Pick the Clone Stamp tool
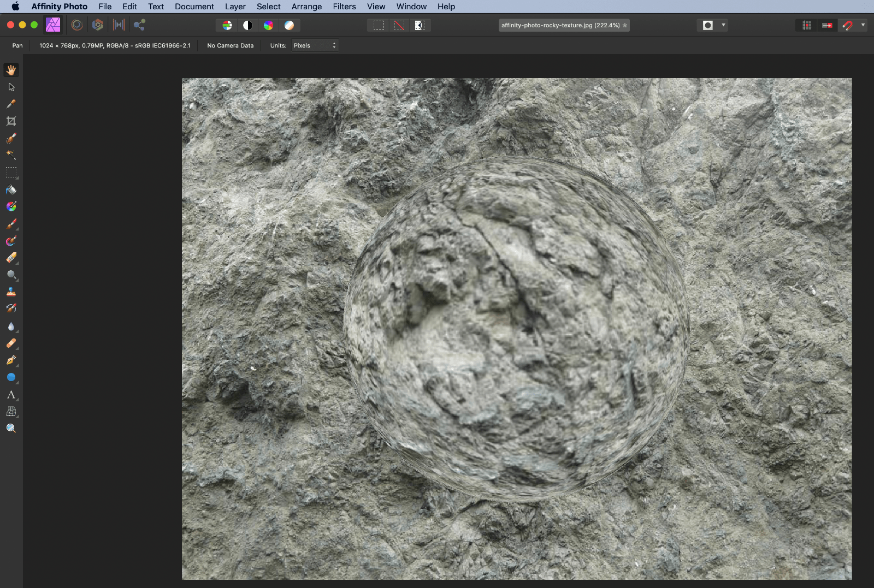 point(11,292)
